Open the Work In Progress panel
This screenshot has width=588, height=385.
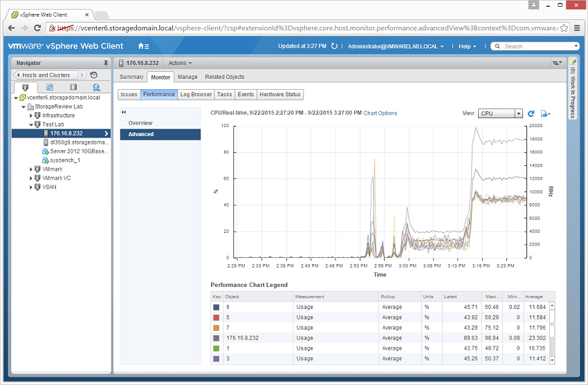pos(573,88)
